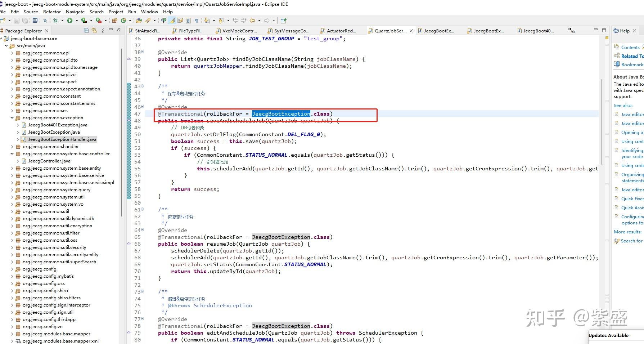Open the External Tools dropdown arrow
The image size is (644, 344).
[105, 21]
